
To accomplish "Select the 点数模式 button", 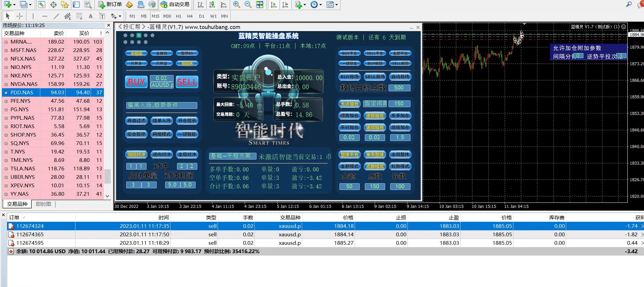I will point(375,166).
